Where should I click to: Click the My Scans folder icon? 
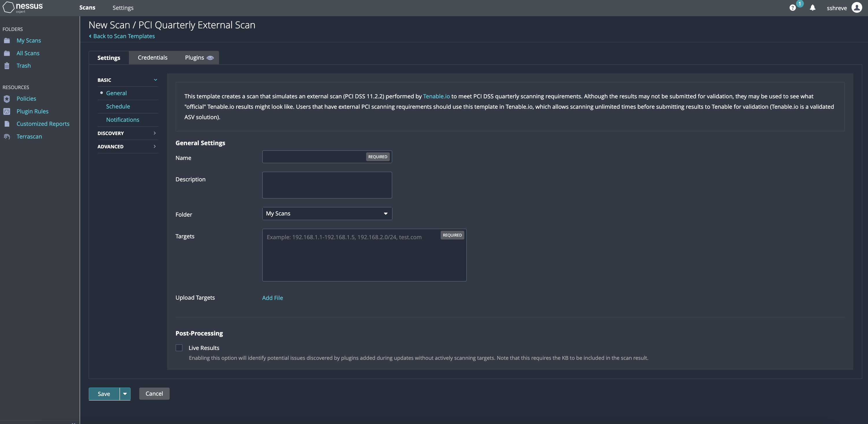click(7, 40)
